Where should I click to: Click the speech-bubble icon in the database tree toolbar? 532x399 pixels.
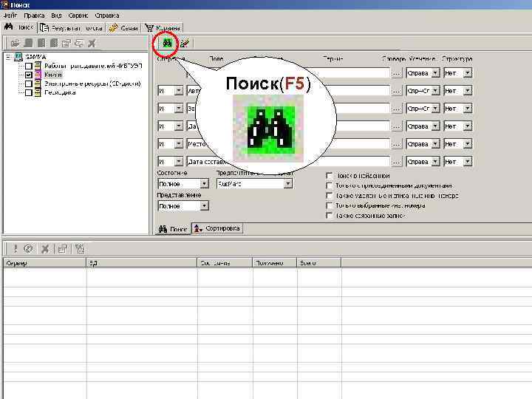pos(79,43)
